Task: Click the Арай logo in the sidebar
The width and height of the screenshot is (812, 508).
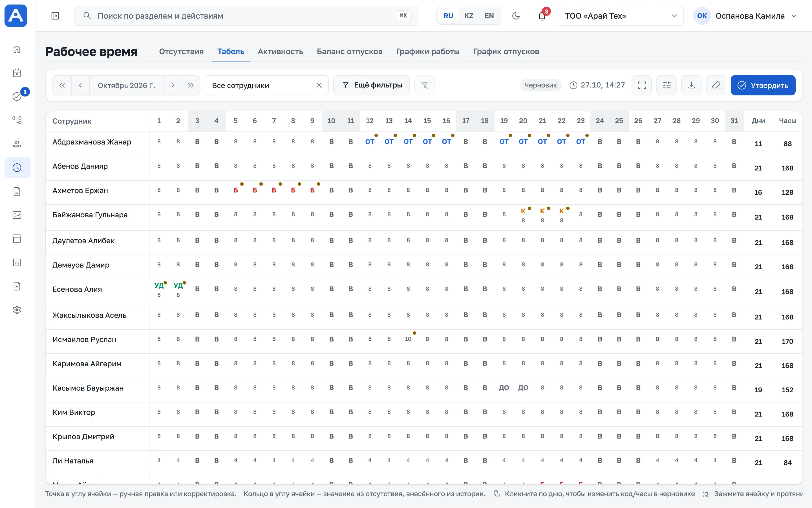Action: pos(16,16)
